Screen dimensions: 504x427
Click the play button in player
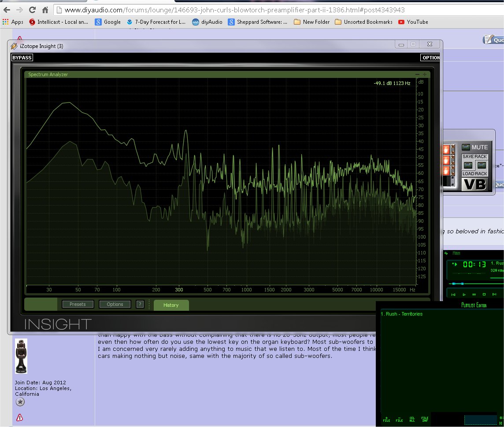click(x=464, y=294)
